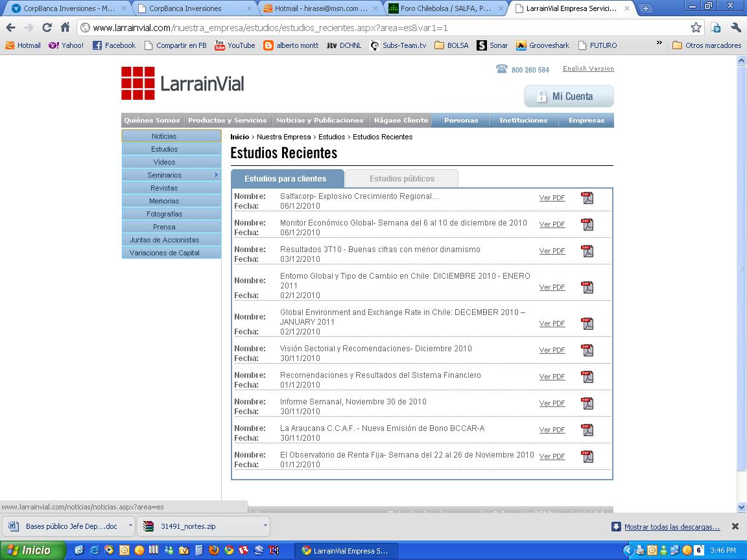
Task: Open the Hotmail bookmark
Action: [x=23, y=45]
